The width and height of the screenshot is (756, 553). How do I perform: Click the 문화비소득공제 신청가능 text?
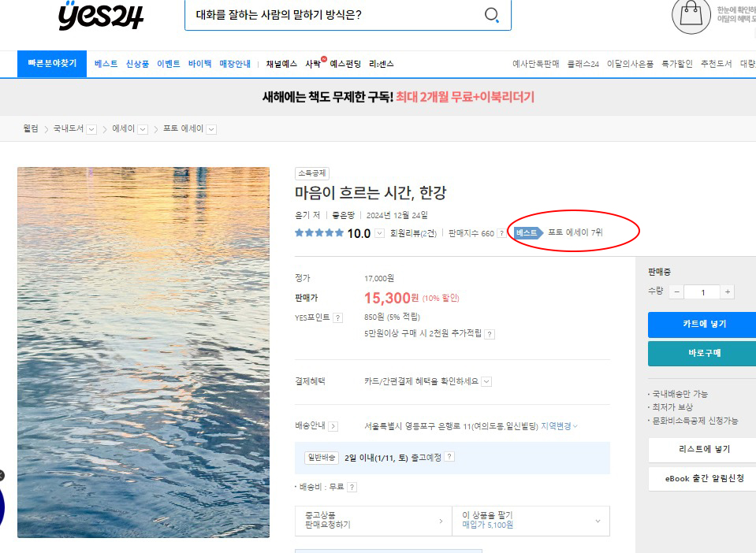[x=695, y=421]
